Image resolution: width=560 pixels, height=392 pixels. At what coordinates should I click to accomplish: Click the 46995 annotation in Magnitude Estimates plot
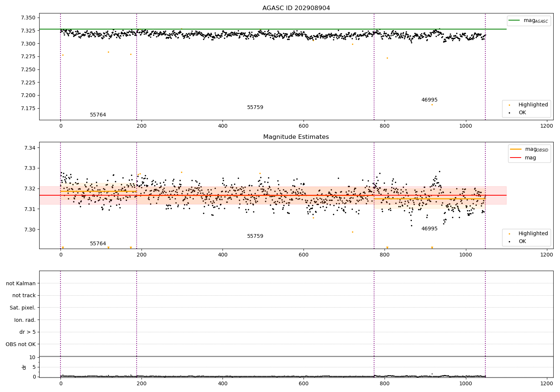(429, 228)
